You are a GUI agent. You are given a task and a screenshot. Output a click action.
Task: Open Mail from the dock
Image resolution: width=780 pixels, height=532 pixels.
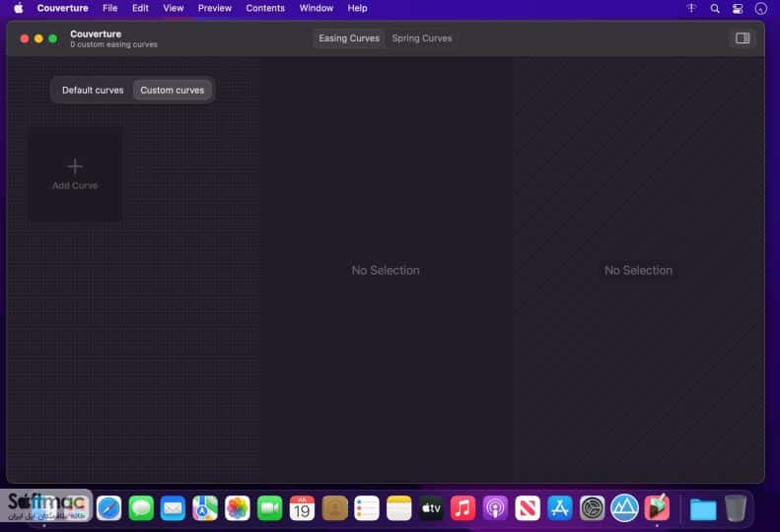click(174, 508)
